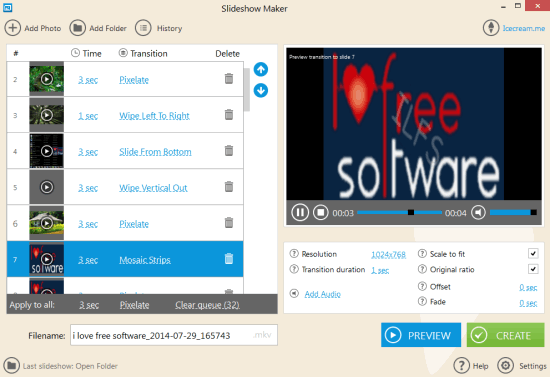Preview slide 7 thumbnail
This screenshot has height=377, width=550.
(47, 259)
